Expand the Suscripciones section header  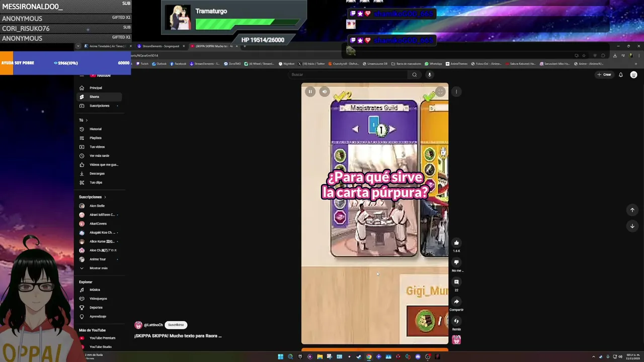coord(93,197)
